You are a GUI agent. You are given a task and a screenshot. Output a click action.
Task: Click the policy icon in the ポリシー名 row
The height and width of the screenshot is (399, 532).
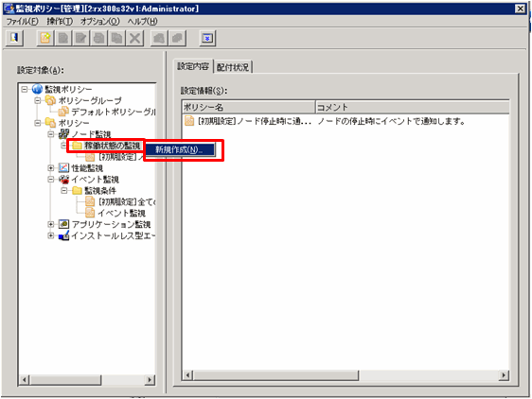(189, 121)
